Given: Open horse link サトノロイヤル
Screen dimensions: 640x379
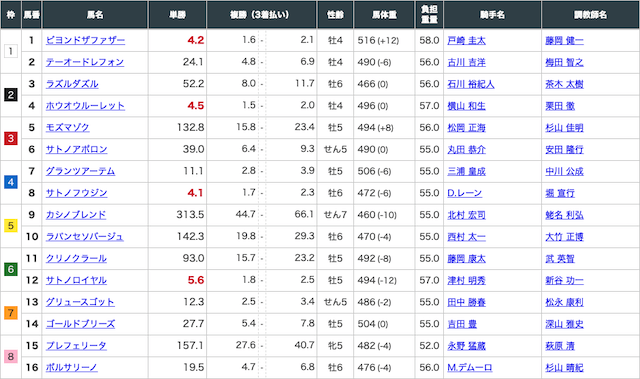Looking at the screenshot, I should pyautogui.click(x=76, y=280).
